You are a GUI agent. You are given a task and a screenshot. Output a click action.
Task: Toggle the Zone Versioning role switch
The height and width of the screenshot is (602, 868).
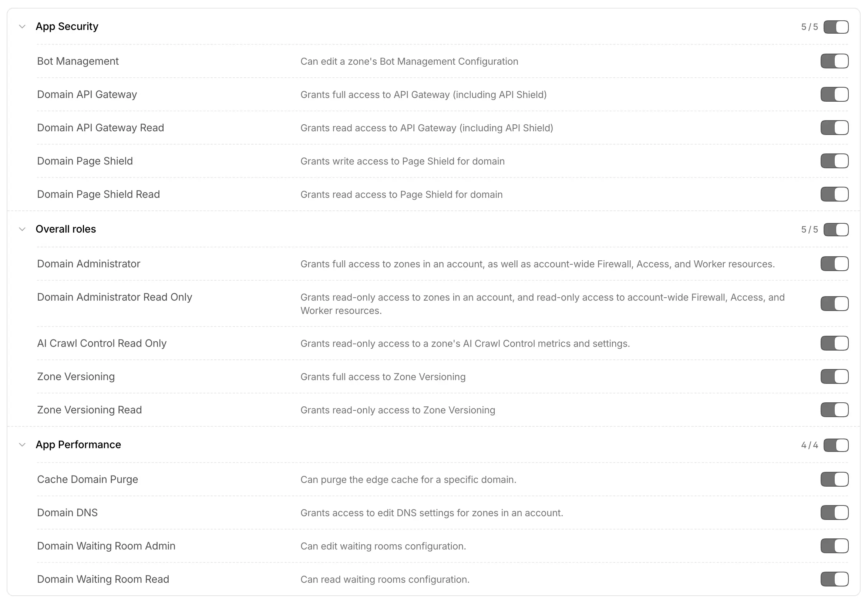point(834,376)
